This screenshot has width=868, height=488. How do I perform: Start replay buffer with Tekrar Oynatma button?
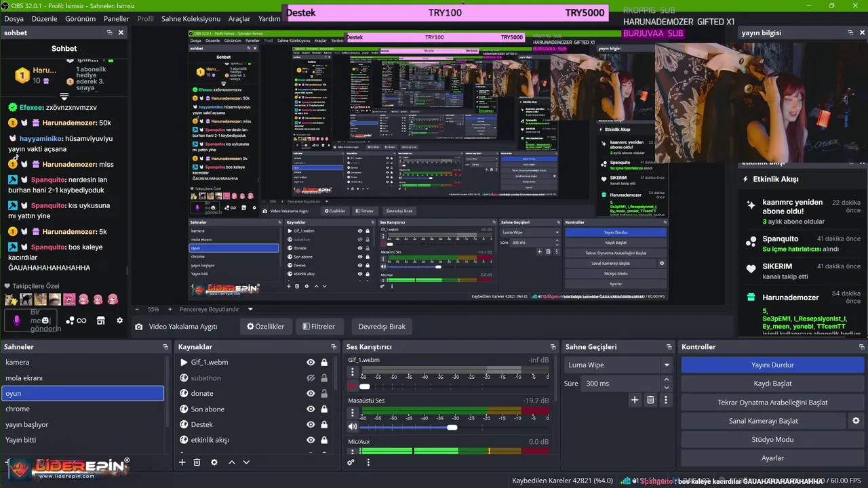tap(772, 403)
